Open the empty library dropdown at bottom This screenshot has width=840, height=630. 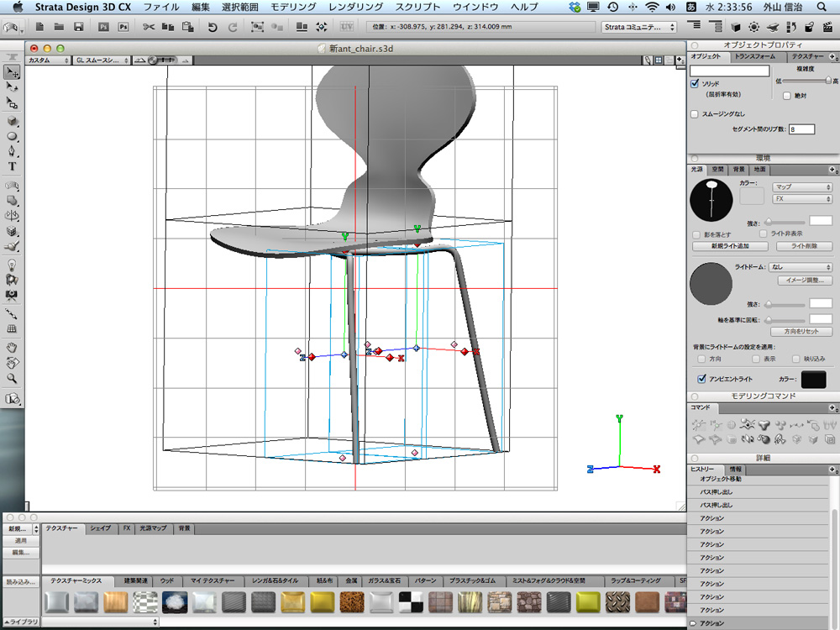point(100,622)
